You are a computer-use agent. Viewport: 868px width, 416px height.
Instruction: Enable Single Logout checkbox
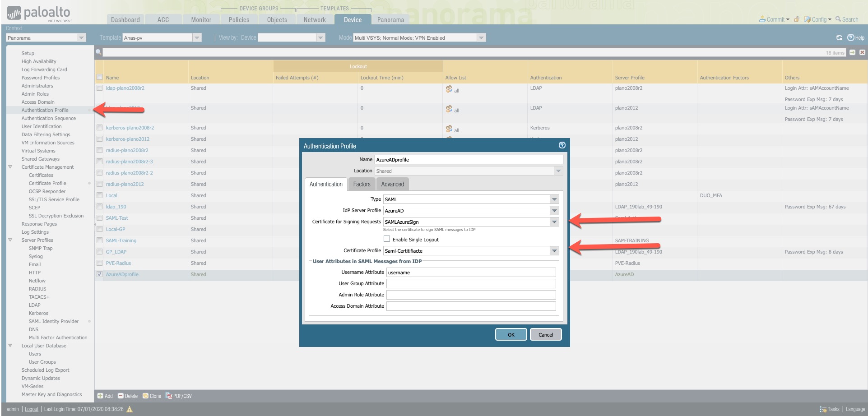pyautogui.click(x=387, y=239)
